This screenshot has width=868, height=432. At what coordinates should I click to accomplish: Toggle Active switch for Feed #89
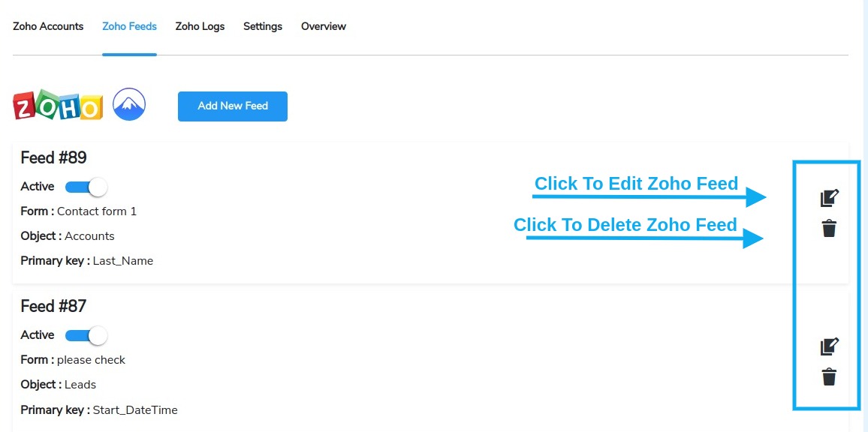86,187
